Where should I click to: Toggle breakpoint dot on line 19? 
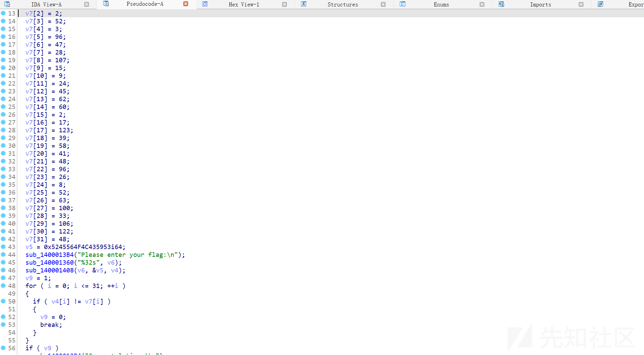coord(3,60)
